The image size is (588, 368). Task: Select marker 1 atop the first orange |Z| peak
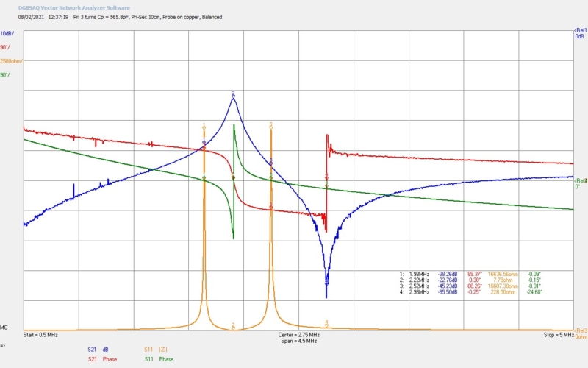[x=204, y=127]
